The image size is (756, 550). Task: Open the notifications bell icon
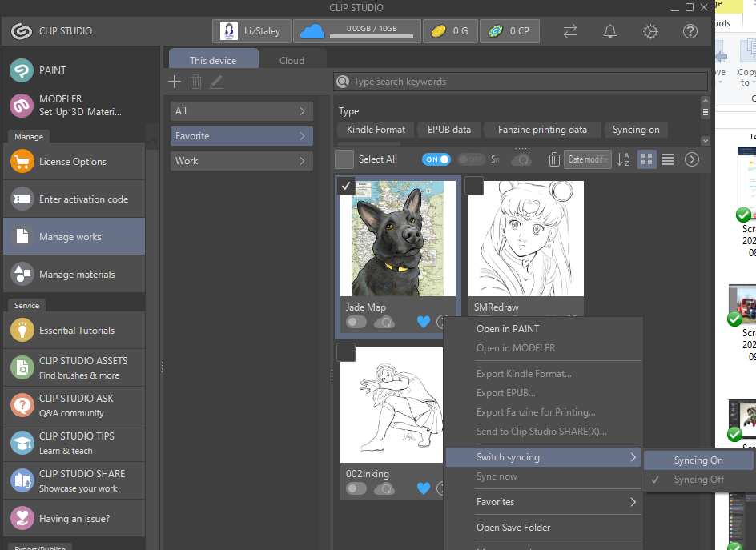tap(610, 31)
